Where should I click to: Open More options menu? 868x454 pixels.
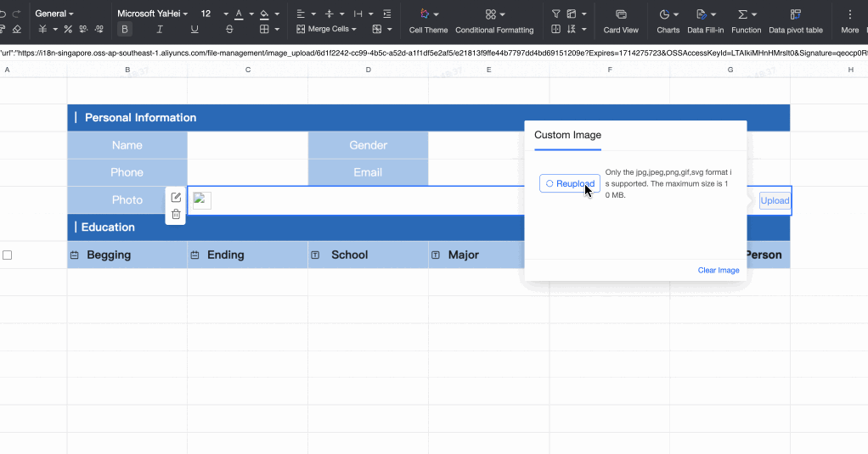[849, 21]
